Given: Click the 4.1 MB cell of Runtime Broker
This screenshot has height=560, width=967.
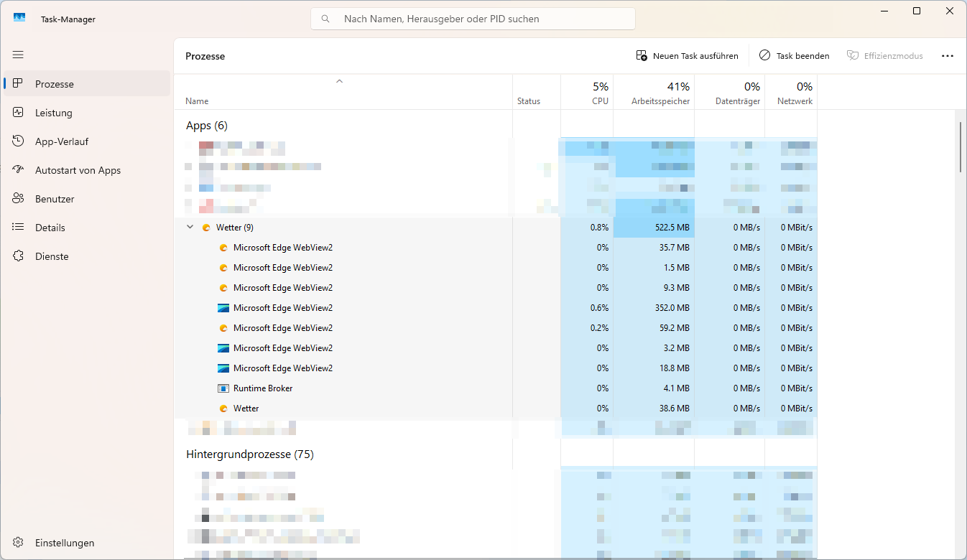Looking at the screenshot, I should 654,388.
